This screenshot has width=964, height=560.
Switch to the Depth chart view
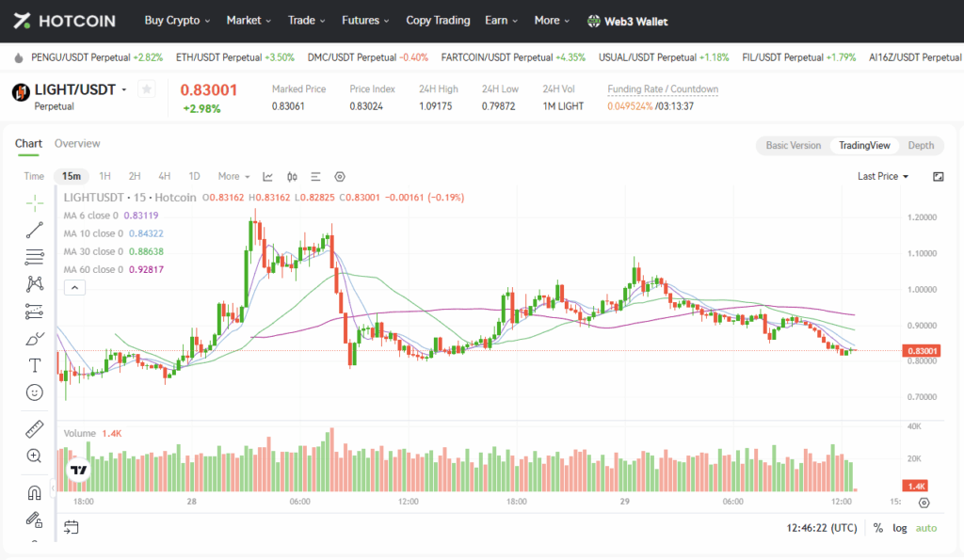click(920, 146)
